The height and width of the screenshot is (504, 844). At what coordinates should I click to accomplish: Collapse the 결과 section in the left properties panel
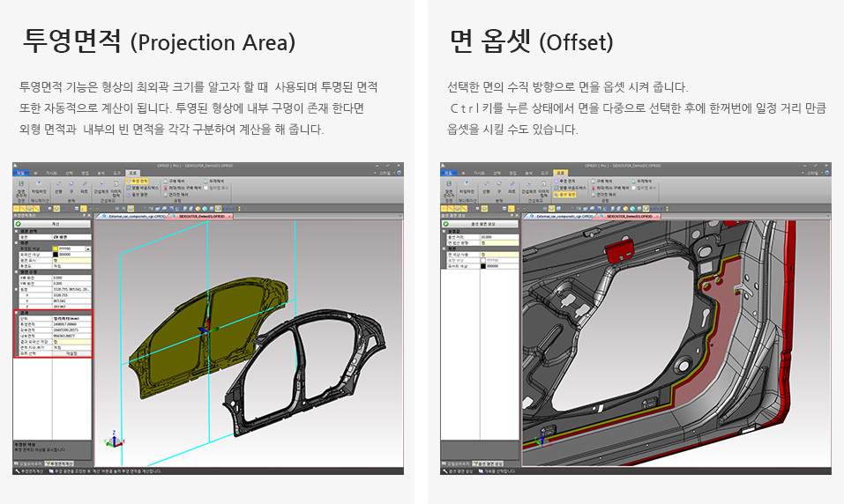pyautogui.click(x=16, y=311)
